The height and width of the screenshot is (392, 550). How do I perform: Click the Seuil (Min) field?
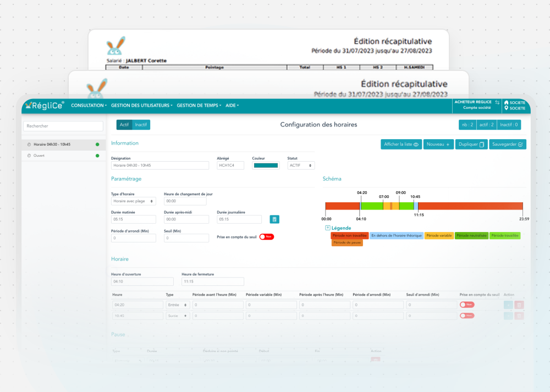pyautogui.click(x=186, y=238)
